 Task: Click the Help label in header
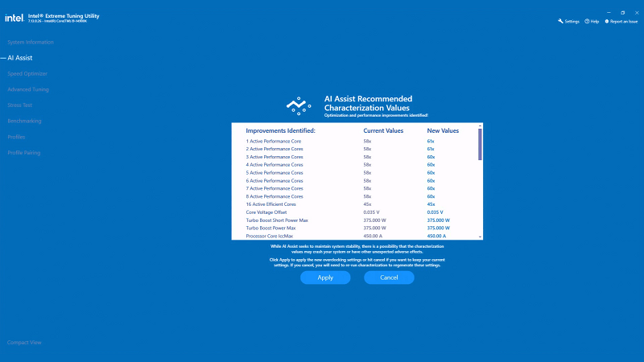click(x=595, y=22)
